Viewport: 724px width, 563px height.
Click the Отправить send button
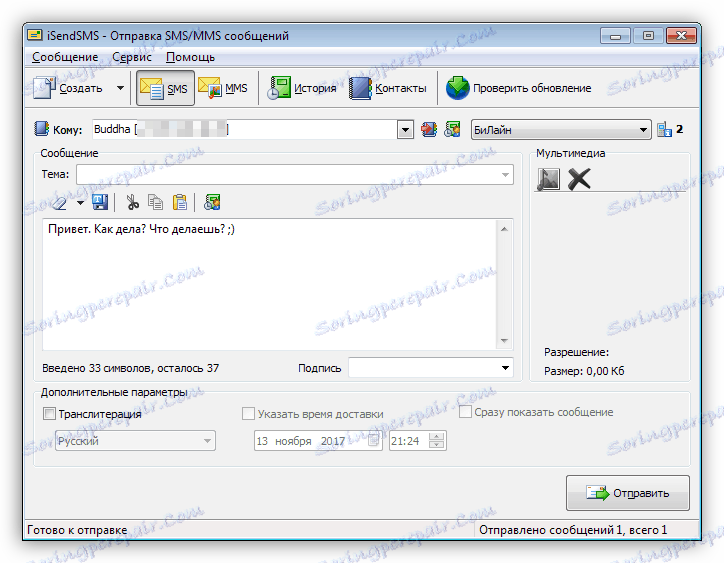coord(628,493)
